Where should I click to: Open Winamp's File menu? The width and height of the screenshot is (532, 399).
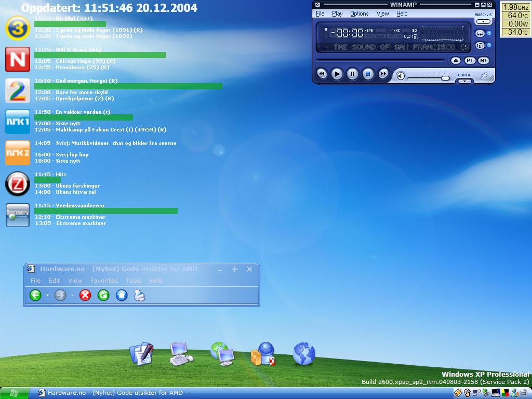[x=320, y=14]
